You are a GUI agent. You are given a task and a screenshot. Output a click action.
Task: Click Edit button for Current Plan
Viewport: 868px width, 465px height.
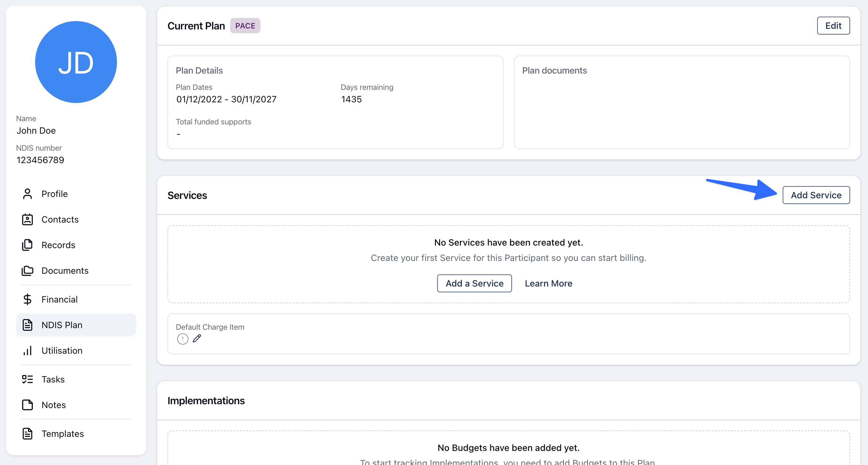833,26
